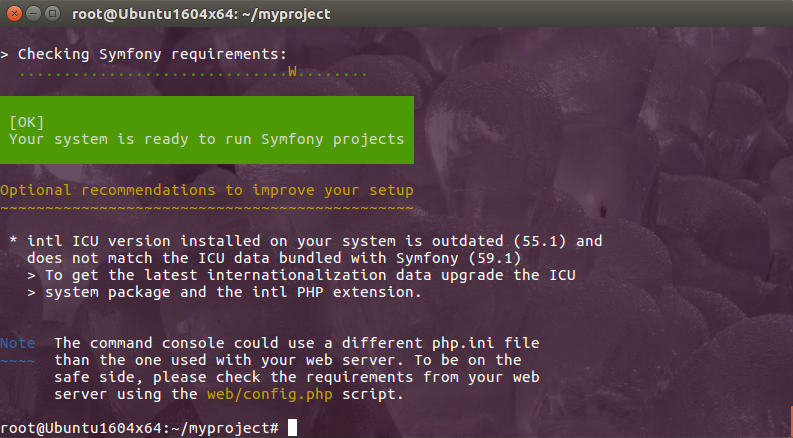This screenshot has width=793, height=438.
Task: Click the blue Note label
Action: tap(18, 343)
